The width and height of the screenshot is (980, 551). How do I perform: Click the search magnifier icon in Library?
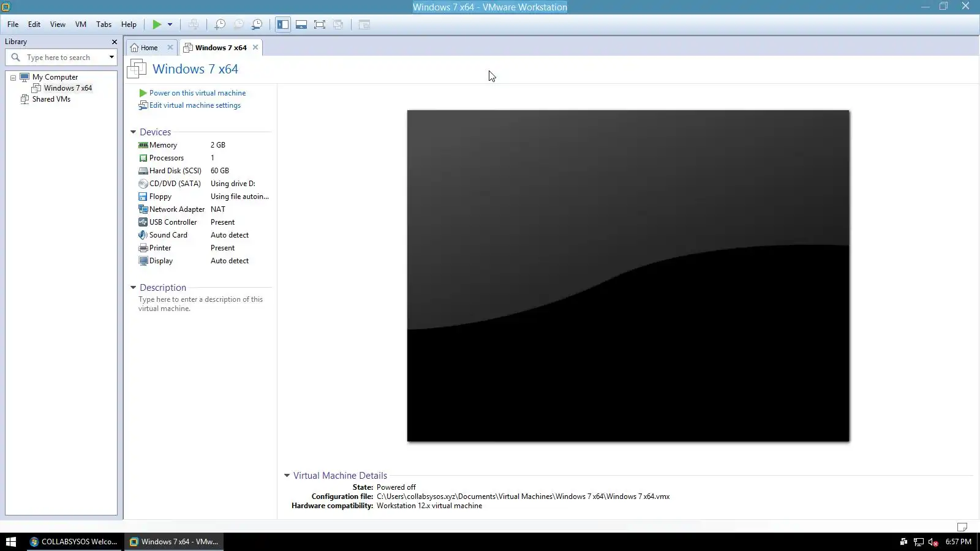point(16,58)
